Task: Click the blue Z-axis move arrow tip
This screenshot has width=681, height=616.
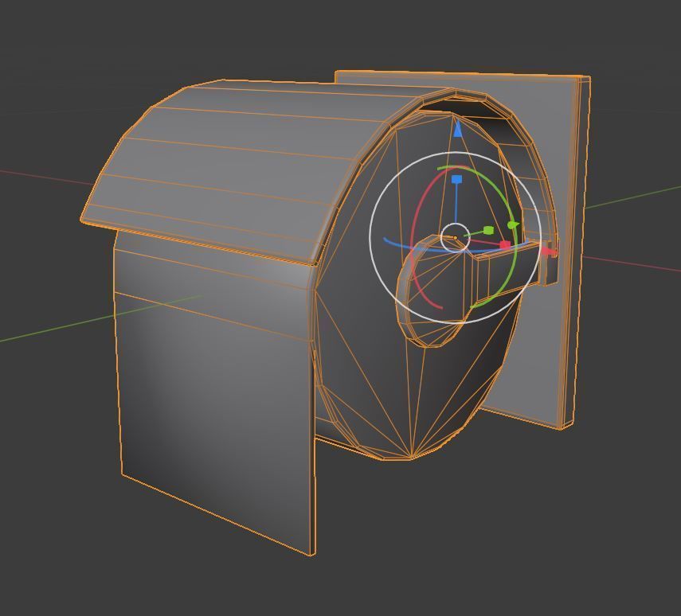Action: (x=457, y=130)
